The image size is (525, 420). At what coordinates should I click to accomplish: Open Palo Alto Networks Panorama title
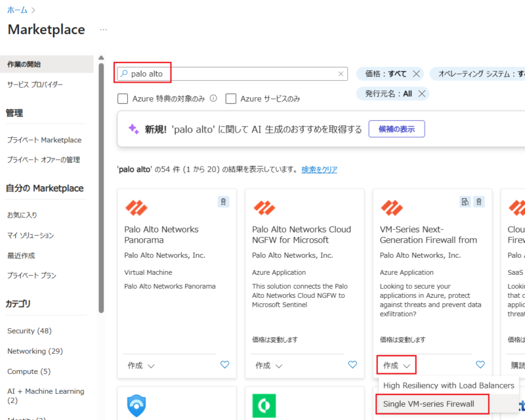[161, 234]
